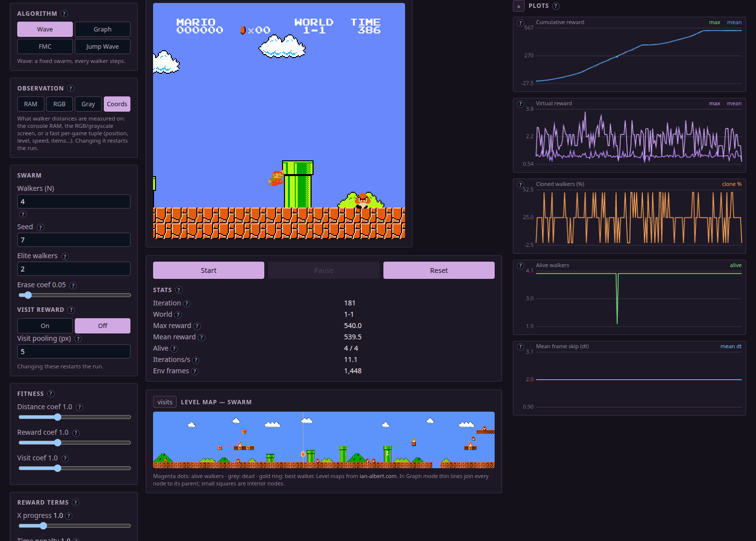Screen dimensions: 756x541
Task: Adjust the Distance coef slider
Action: click(74, 417)
